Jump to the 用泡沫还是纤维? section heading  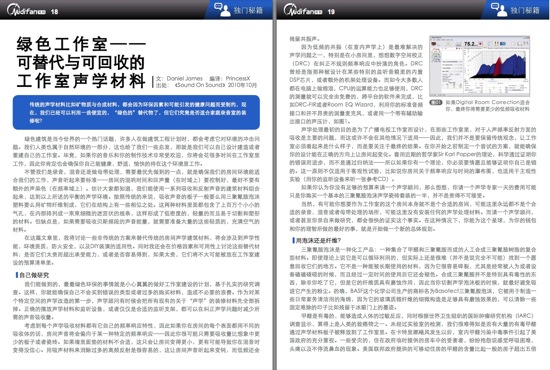coord(318,240)
